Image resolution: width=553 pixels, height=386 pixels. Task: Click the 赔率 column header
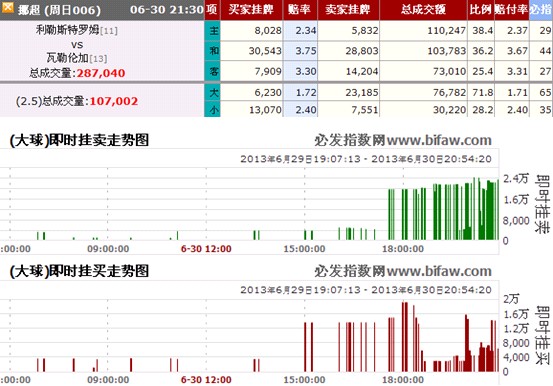[x=300, y=10]
